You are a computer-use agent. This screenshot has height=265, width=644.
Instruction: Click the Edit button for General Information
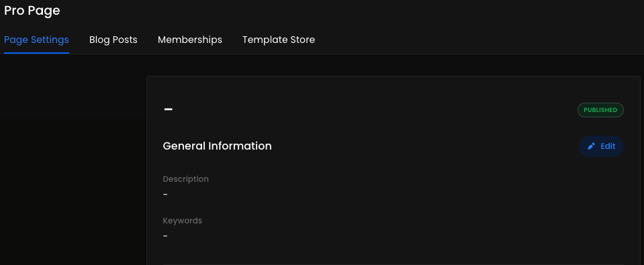pos(601,146)
